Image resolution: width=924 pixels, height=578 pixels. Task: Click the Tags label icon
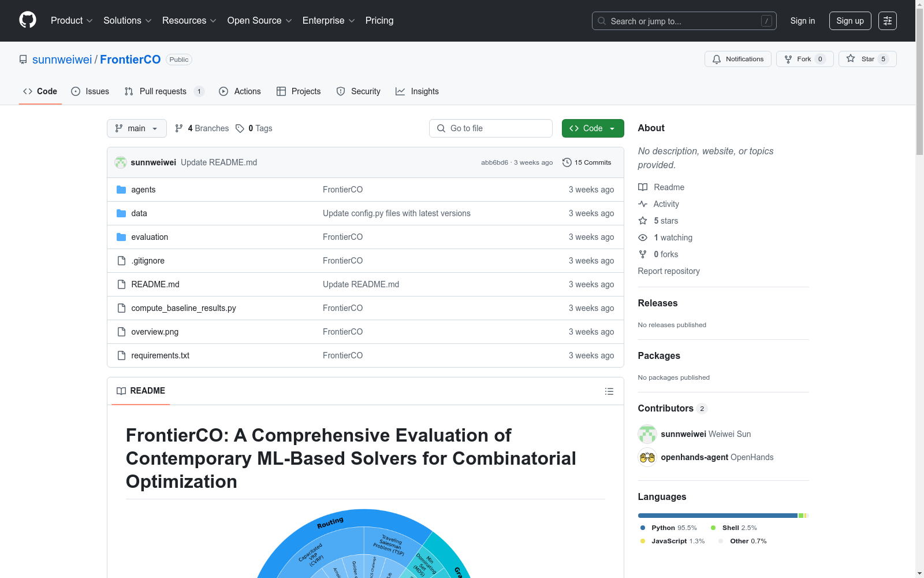point(240,128)
